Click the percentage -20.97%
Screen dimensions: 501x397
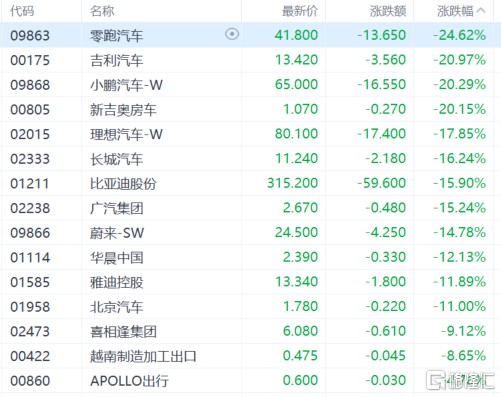coord(459,60)
